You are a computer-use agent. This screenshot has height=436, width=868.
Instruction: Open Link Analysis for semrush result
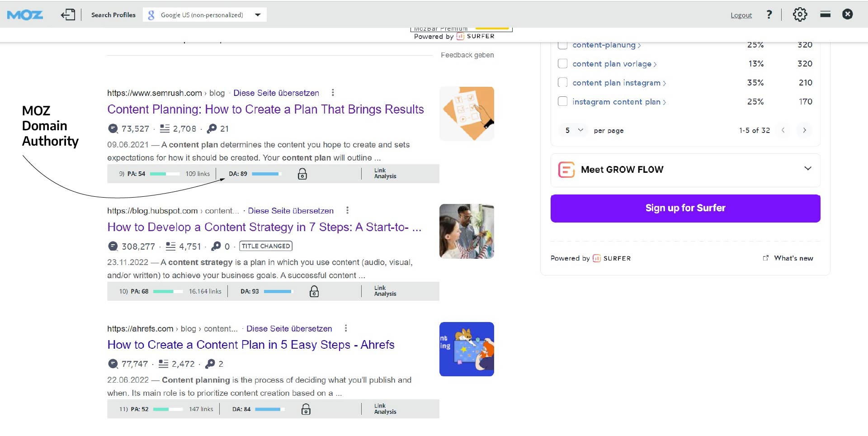point(385,174)
